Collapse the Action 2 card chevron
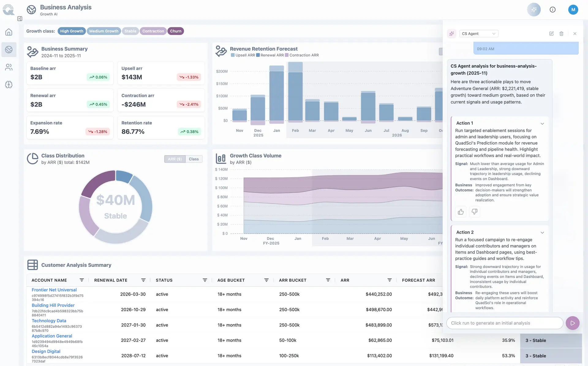Screen dimensions: 588x366 click(542, 232)
